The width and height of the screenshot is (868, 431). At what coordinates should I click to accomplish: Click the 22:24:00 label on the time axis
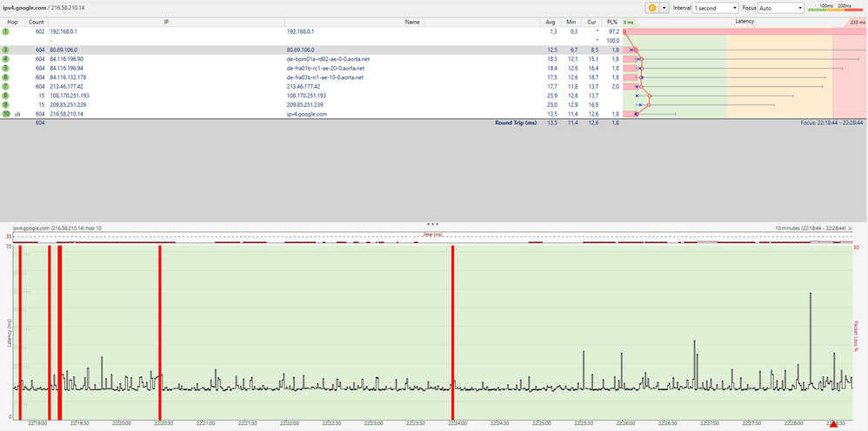click(456, 423)
